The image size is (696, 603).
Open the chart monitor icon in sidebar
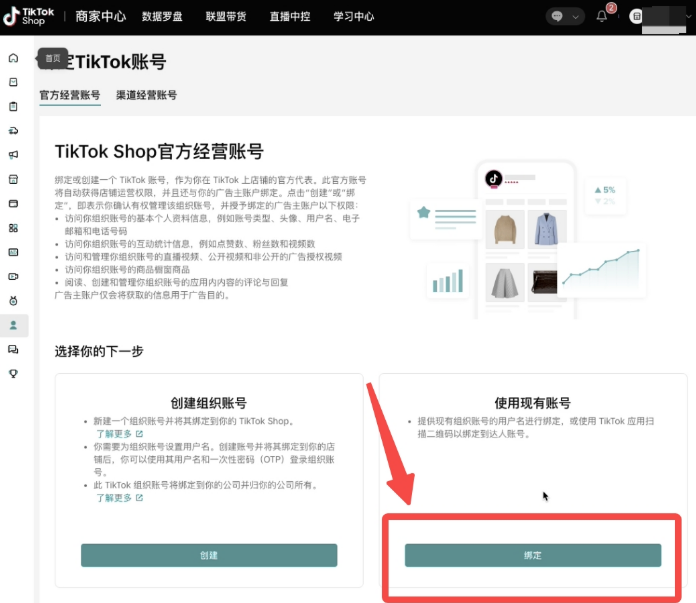point(13,252)
